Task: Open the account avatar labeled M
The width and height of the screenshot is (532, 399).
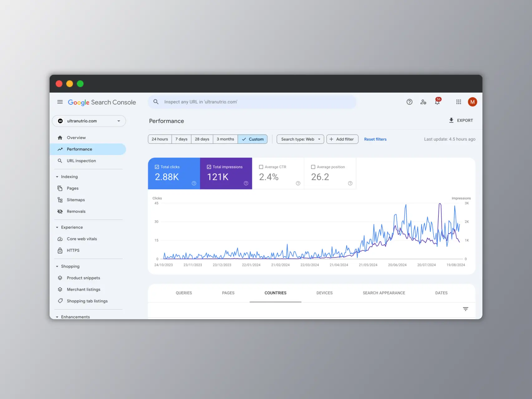Action: point(472,102)
